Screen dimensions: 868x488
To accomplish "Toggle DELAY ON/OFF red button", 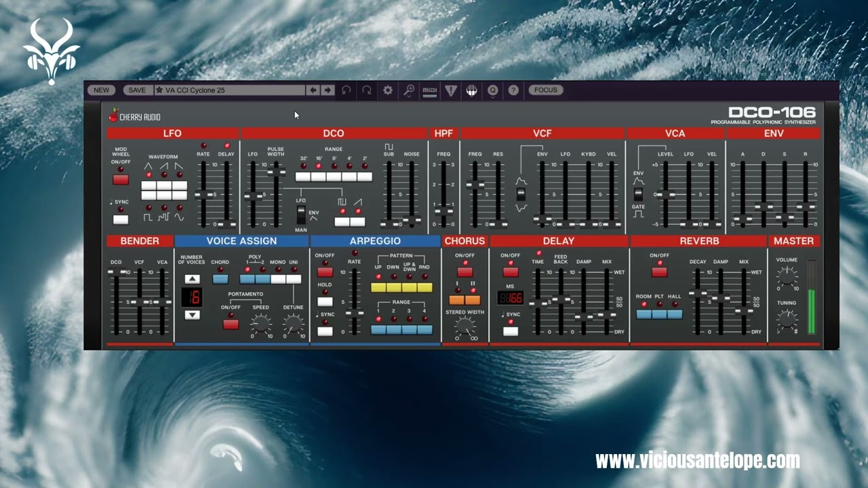I will (x=511, y=272).
